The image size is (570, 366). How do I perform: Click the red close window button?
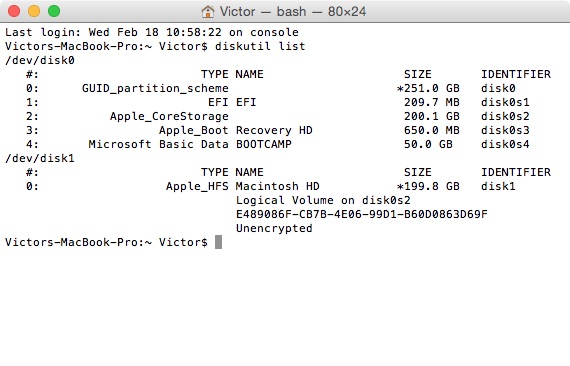point(14,11)
